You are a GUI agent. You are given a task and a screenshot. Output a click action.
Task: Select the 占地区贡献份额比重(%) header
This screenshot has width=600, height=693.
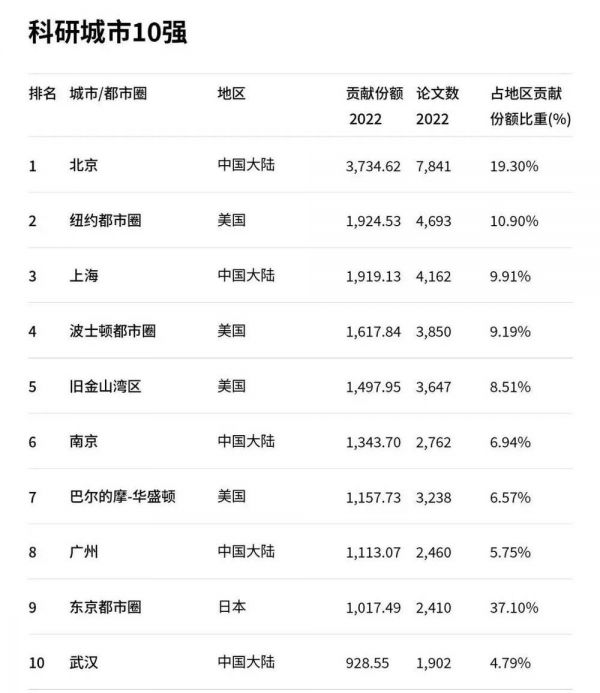530,105
